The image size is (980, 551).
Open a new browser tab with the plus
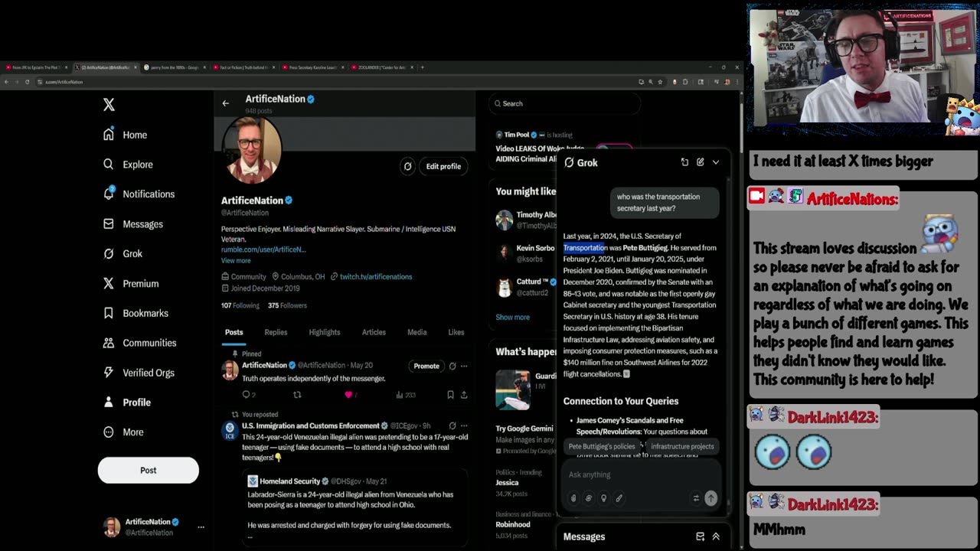(422, 67)
